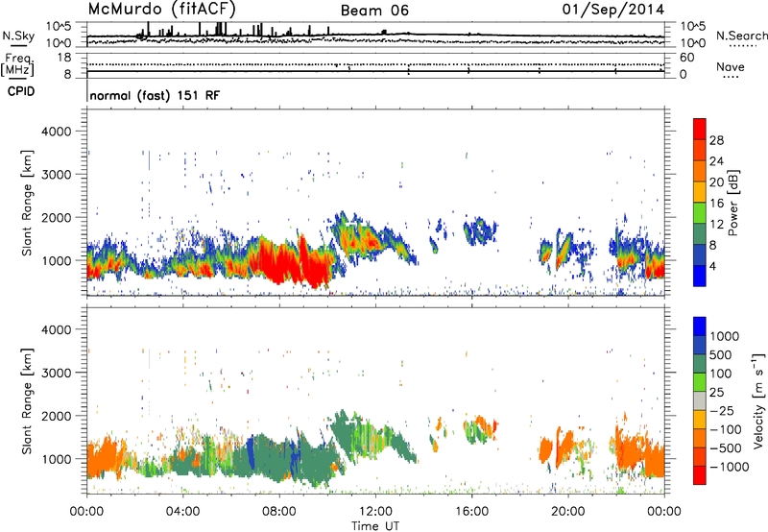Click the 'Time UT' axis title
768x532 pixels.
pos(375,526)
